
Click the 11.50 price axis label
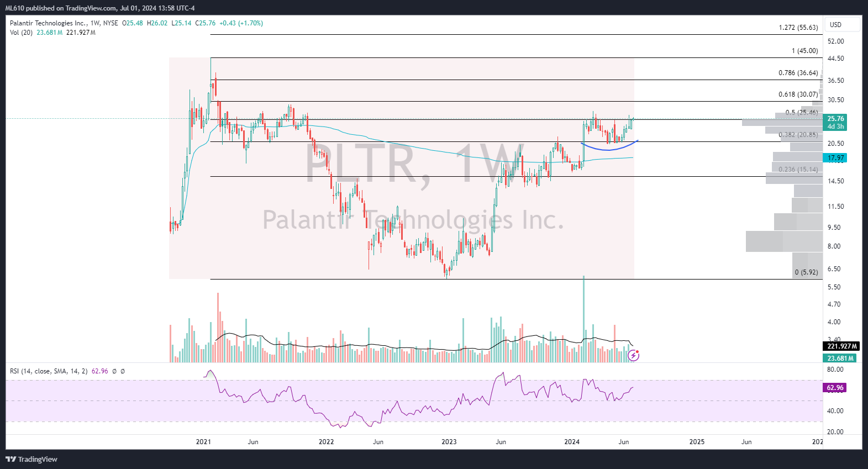(835, 207)
